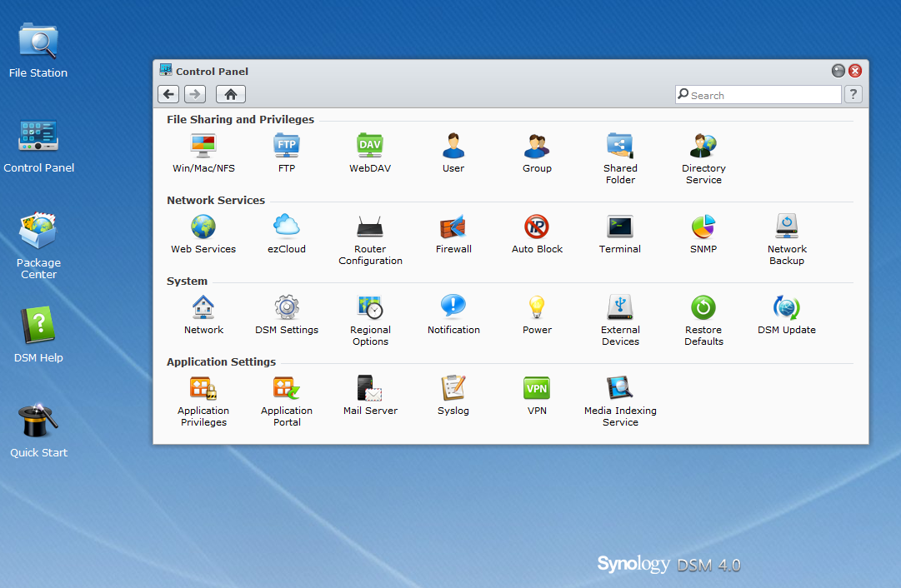Open the Network settings under System
This screenshot has width=901, height=588.
coord(203,315)
